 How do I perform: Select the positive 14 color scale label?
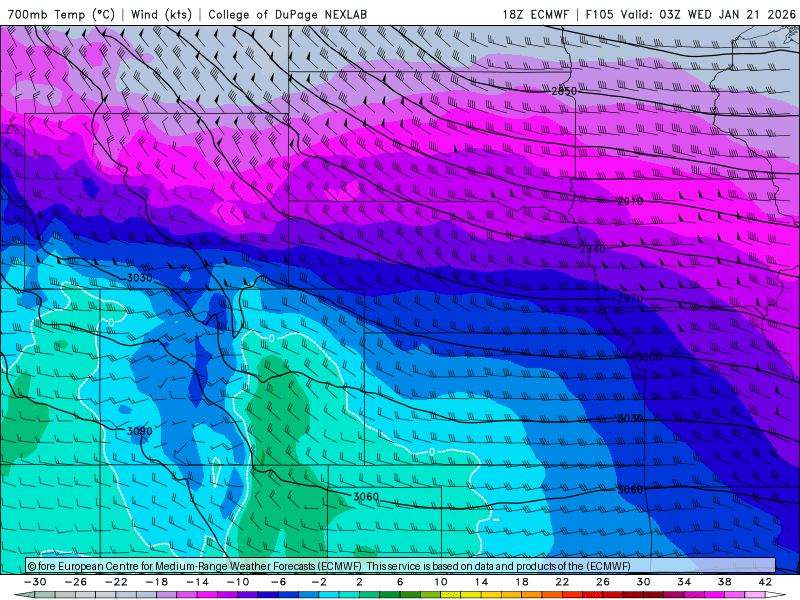point(481,582)
